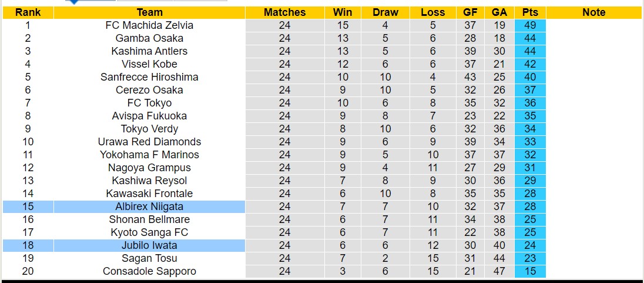Click the Pts column header
Image resolution: width=644 pixels, height=283 pixels.
530,12
